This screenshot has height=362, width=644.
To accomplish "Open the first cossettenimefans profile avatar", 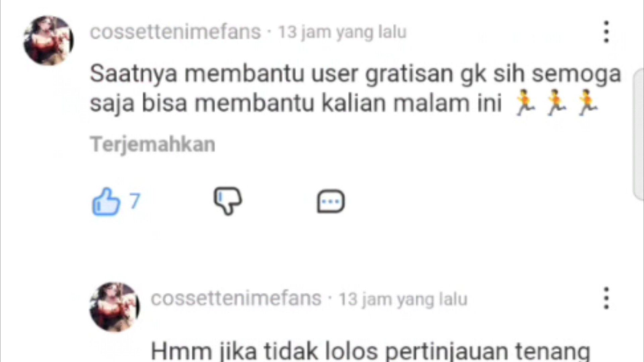I will (49, 40).
